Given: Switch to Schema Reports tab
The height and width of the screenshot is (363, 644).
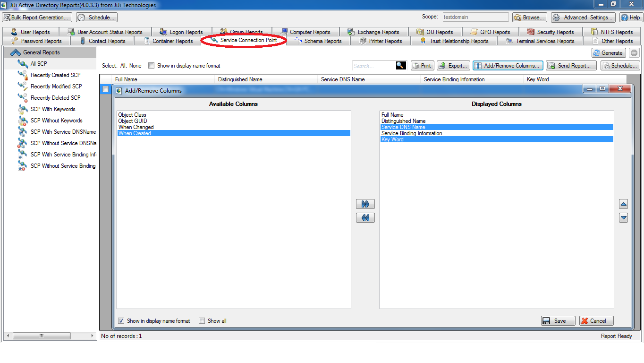Looking at the screenshot, I should pos(318,41).
